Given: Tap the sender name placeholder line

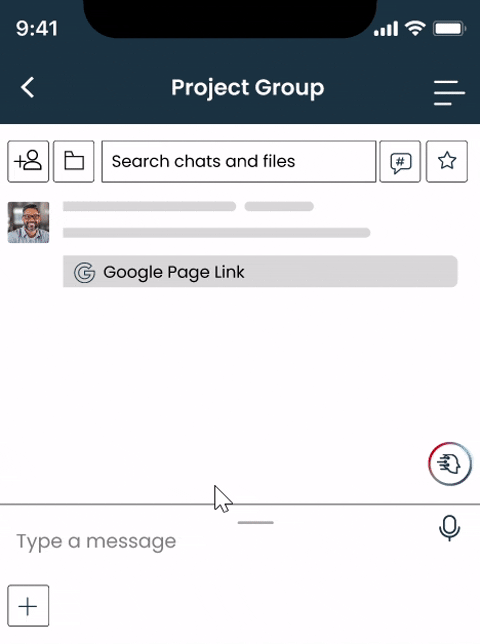Looking at the screenshot, I should pos(149,206).
